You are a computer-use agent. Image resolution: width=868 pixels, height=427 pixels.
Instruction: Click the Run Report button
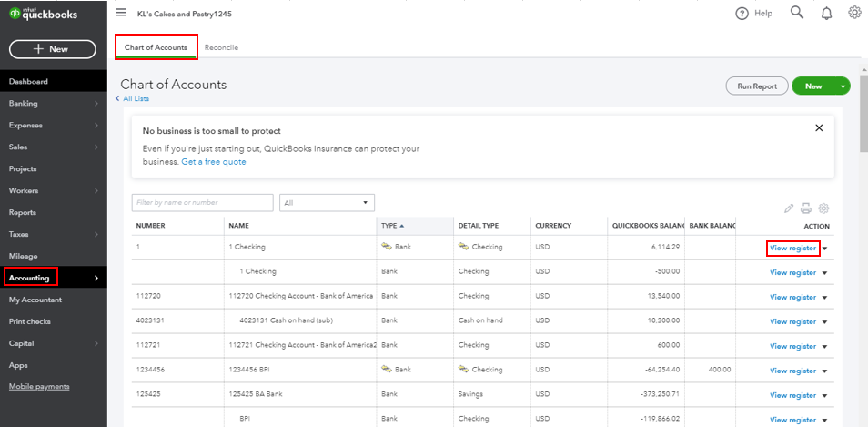click(x=757, y=86)
